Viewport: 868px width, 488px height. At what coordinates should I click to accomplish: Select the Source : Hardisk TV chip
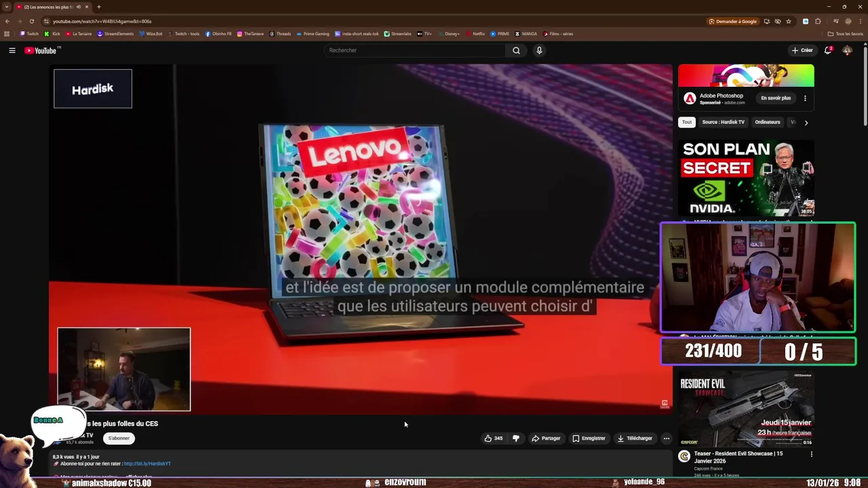[x=723, y=122]
